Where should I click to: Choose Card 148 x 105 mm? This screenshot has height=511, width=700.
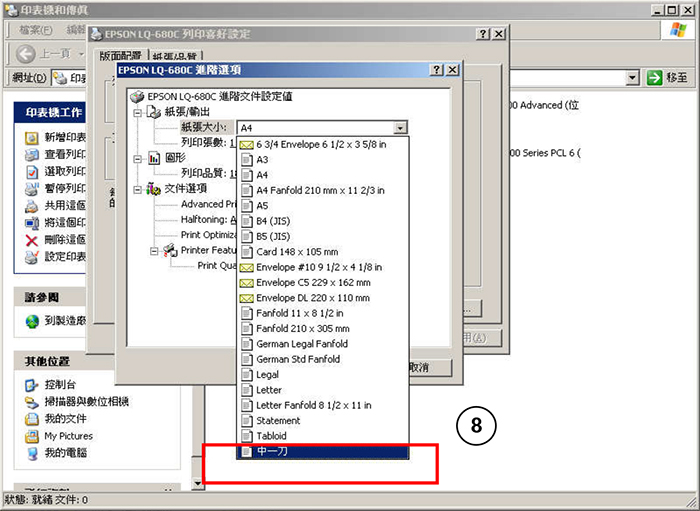pyautogui.click(x=322, y=252)
